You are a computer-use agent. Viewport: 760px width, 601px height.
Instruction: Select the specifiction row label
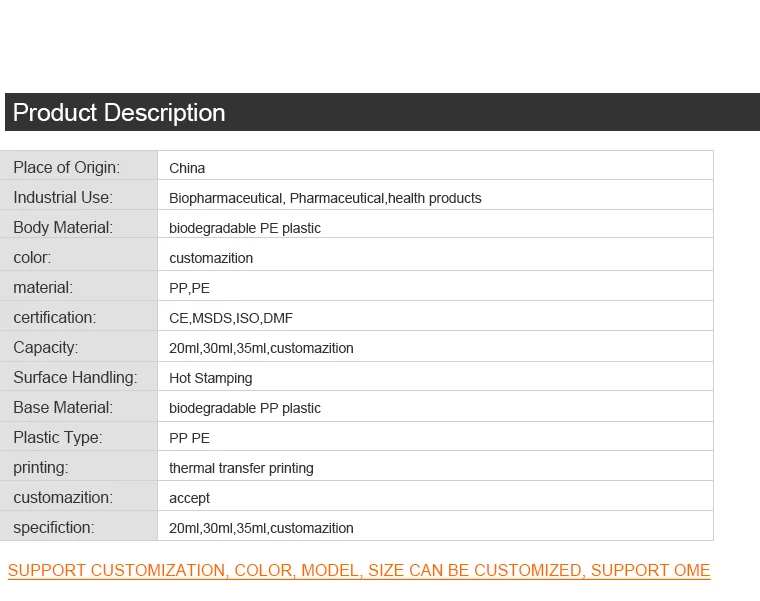pos(53,527)
